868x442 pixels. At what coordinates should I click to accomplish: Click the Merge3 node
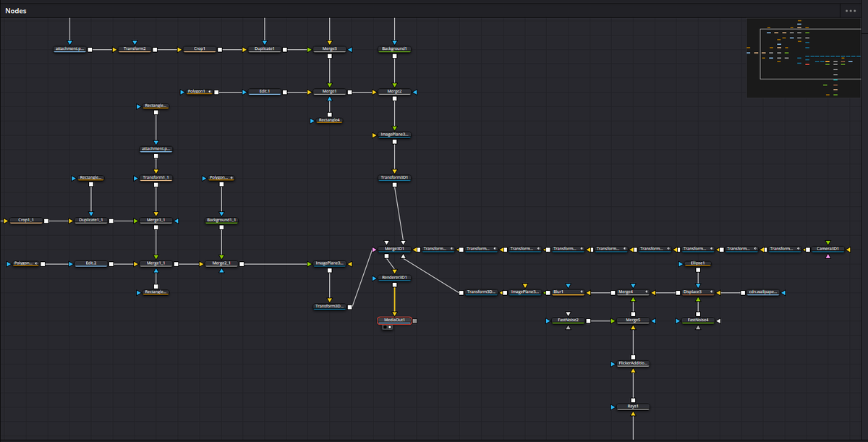329,49
